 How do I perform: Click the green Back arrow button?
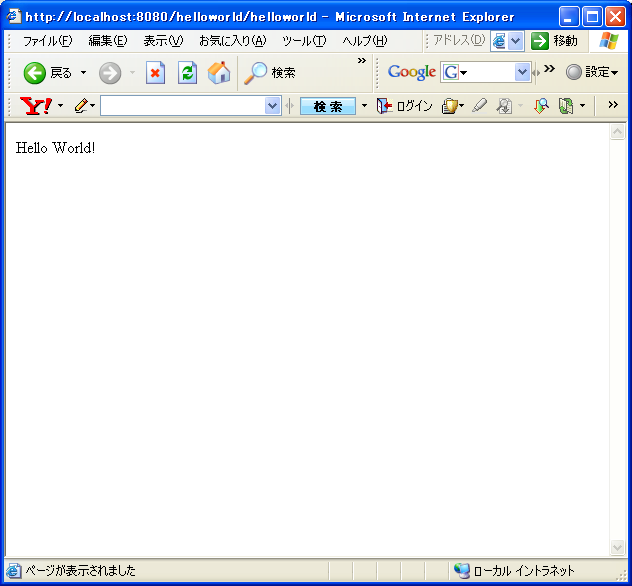pyautogui.click(x=35, y=73)
